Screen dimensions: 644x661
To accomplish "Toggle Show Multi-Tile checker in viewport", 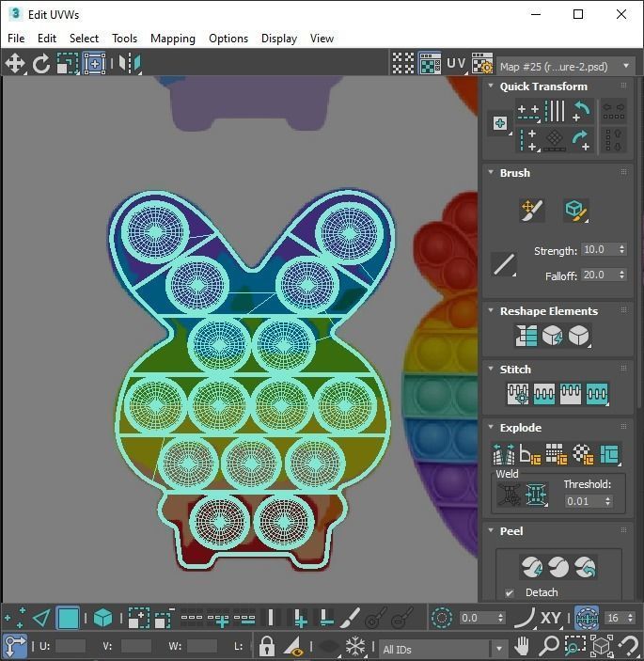I will (430, 64).
